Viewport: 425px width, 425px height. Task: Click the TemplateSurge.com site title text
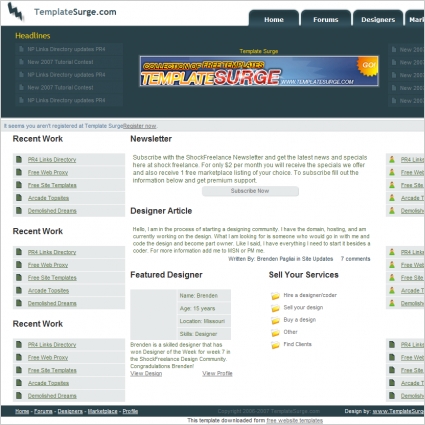75,12
